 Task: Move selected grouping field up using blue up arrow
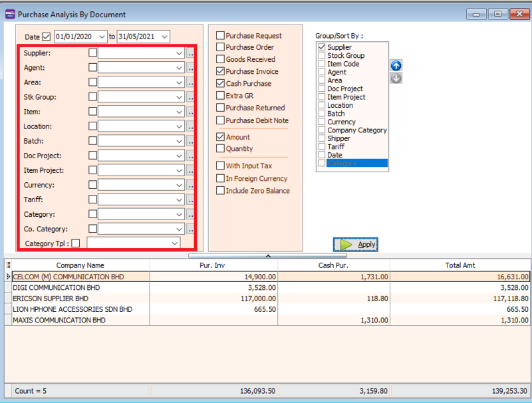click(396, 65)
